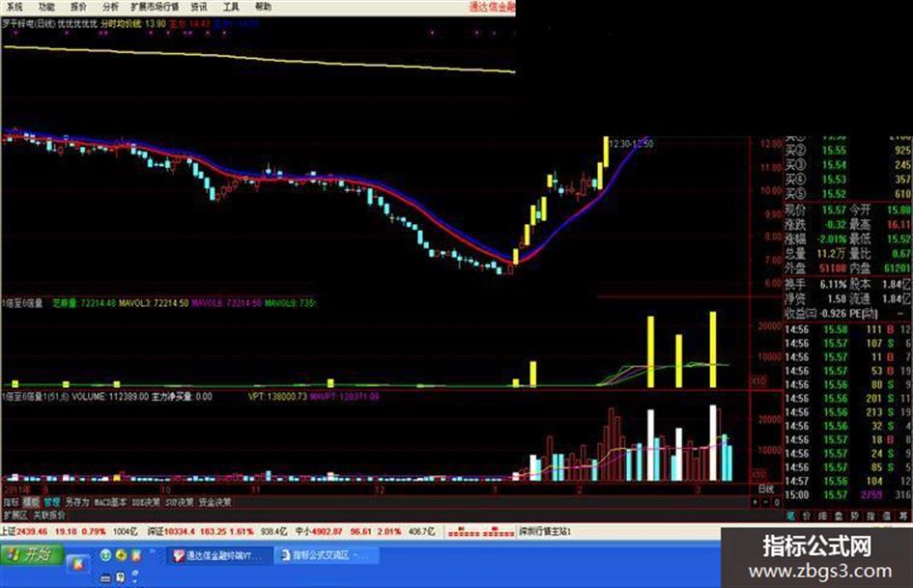The width and height of the screenshot is (913, 588).
Task: Click the 买③ 15.54 bid row
Action: (x=848, y=165)
